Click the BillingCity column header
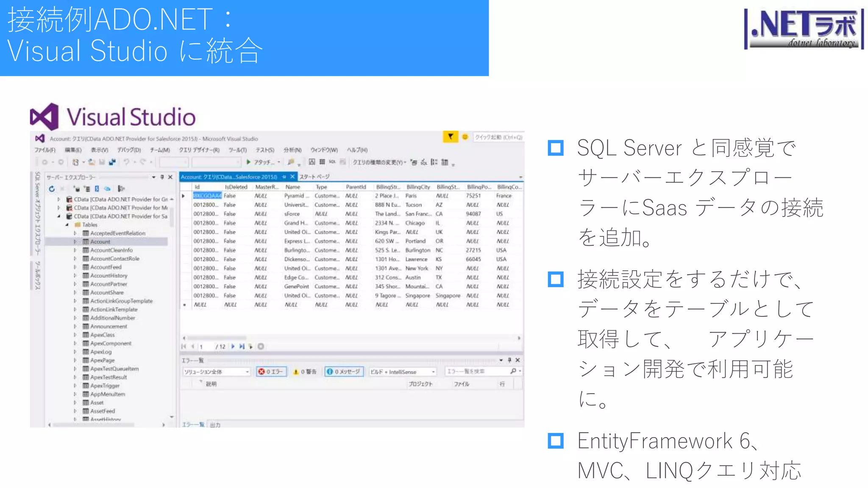This screenshot has width=868, height=488. (418, 187)
